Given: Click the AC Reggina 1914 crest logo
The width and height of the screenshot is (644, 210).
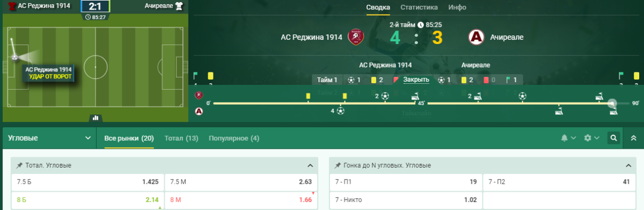Looking at the screenshot, I should (355, 37).
